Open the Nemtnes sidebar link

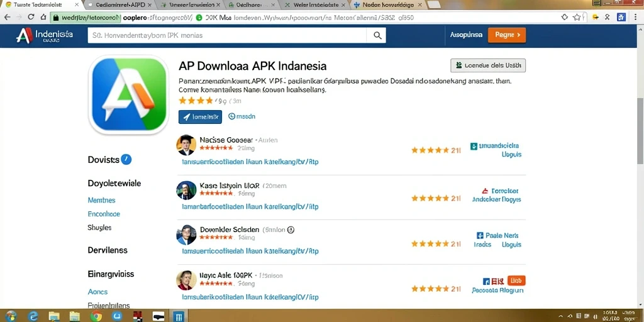coord(101,201)
